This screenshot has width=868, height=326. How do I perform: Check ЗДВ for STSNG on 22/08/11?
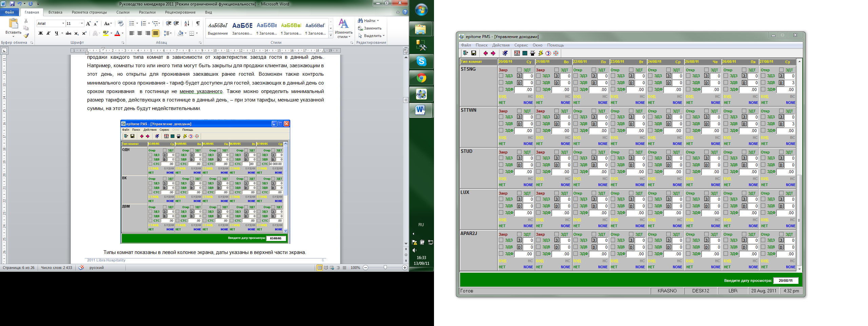(x=575, y=83)
